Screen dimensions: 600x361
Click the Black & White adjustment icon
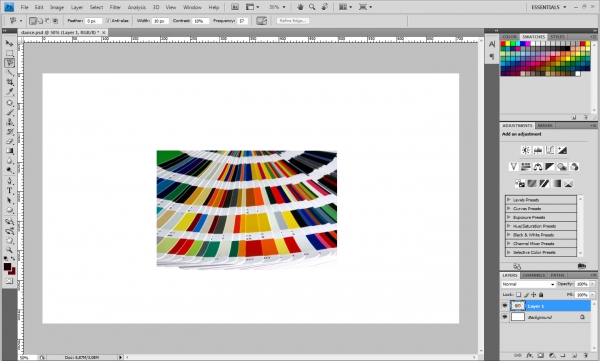pyautogui.click(x=550, y=167)
